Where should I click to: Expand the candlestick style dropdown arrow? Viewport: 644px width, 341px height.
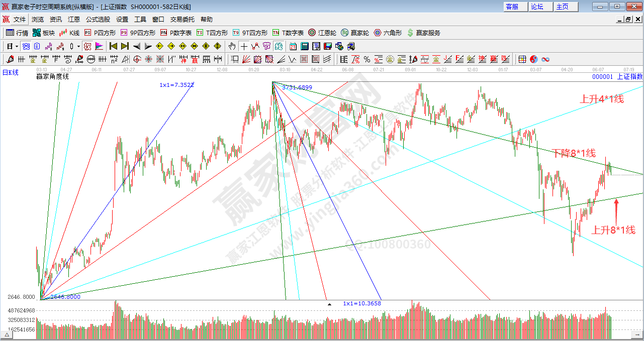[78, 46]
